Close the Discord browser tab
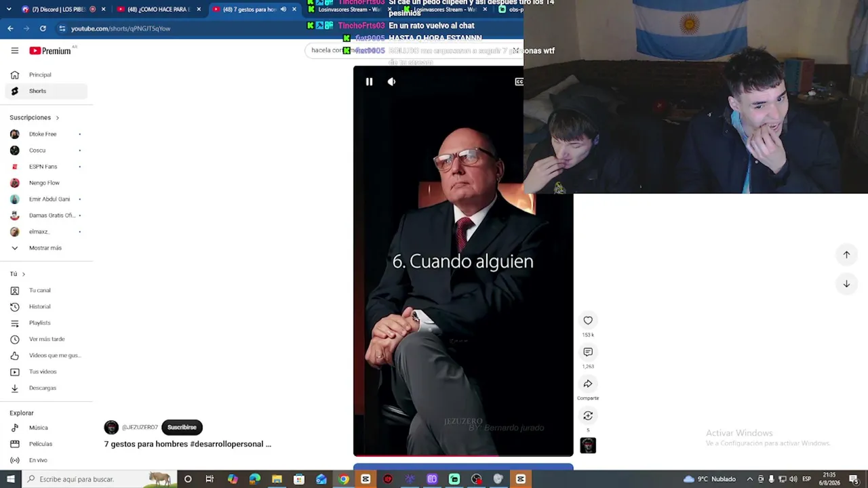Image resolution: width=868 pixels, height=488 pixels. tap(103, 9)
